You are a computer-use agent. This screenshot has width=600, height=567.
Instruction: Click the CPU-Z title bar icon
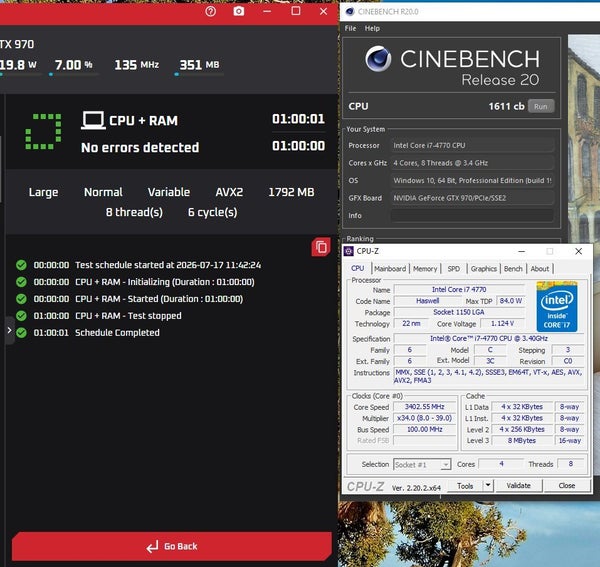[x=349, y=251]
